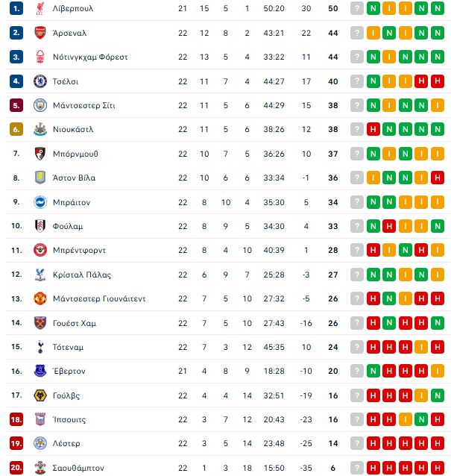Viewport: 451px width, 476px height.
Task: Click the Wolves club crest icon
Action: (40, 395)
